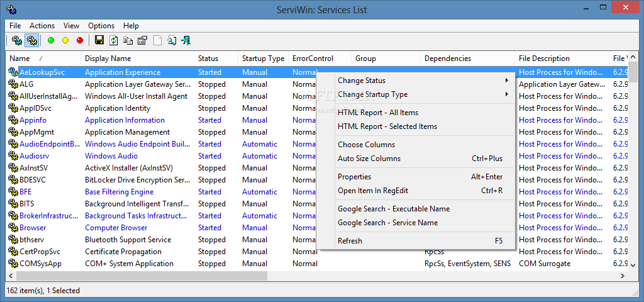Expand the Change Status submenu
Viewport: 644px width, 302px height.
(x=416, y=81)
